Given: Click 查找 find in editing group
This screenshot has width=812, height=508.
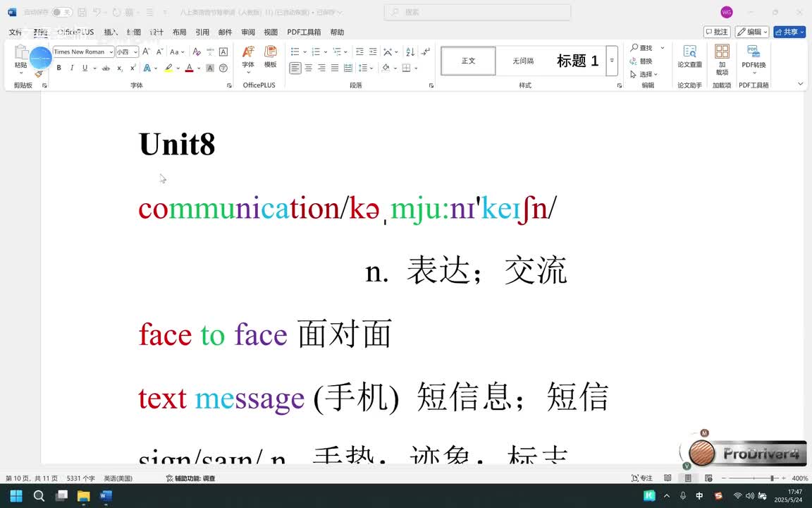Looking at the screenshot, I should click(641, 48).
